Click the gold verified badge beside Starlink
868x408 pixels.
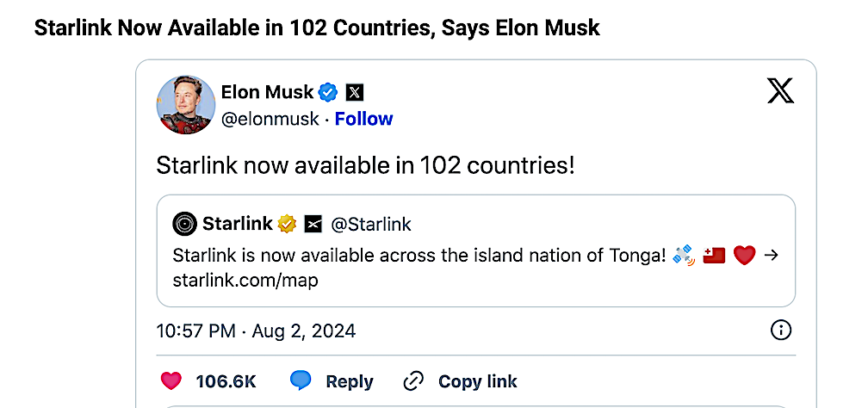(287, 225)
